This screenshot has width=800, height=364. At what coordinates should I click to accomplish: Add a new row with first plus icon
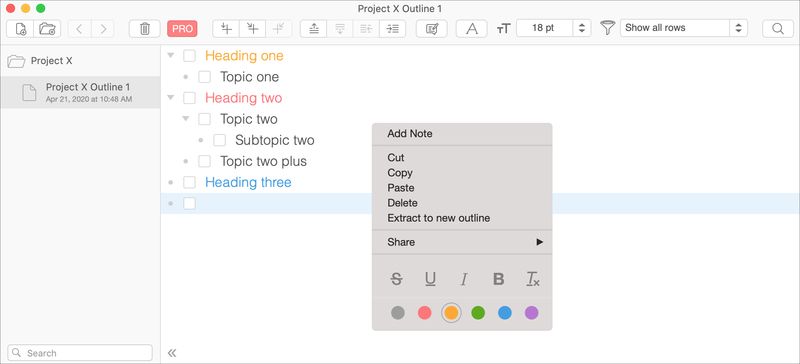point(226,29)
